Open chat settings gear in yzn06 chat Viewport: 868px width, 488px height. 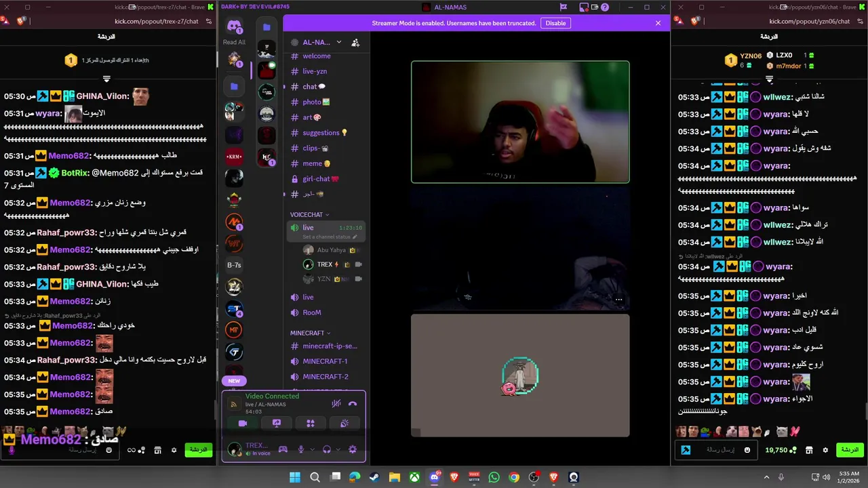(825, 450)
